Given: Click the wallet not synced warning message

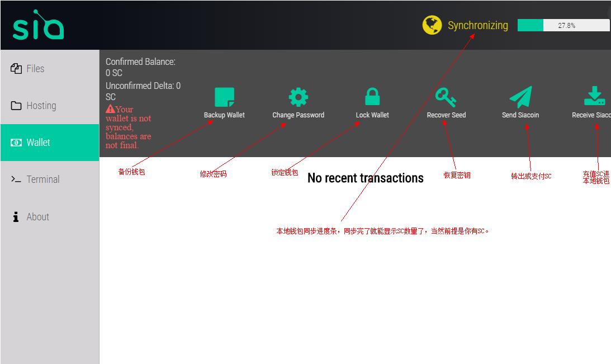Looking at the screenshot, I should (129, 127).
